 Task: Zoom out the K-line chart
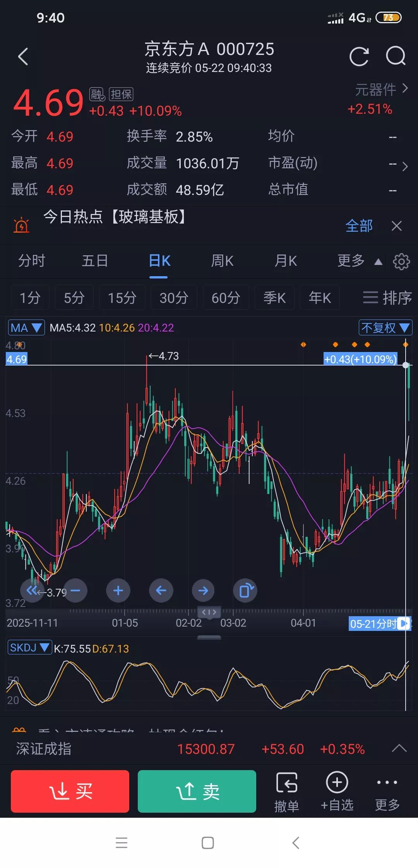75,591
